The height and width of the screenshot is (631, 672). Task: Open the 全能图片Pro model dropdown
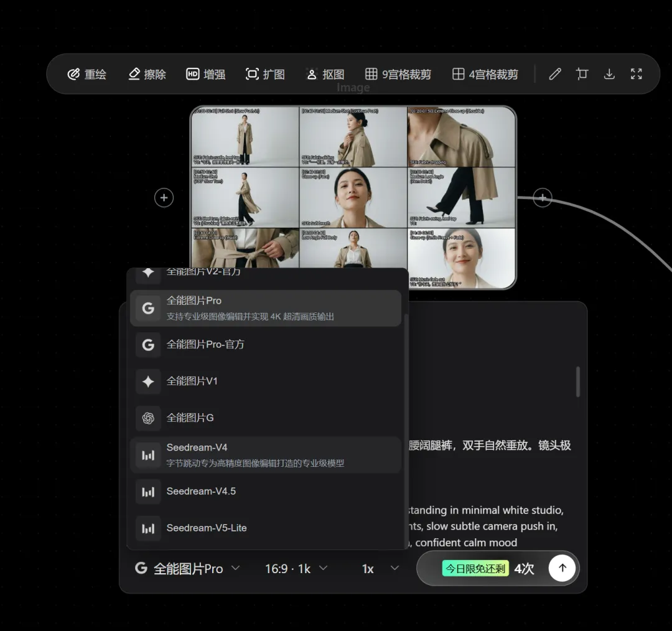(187, 568)
